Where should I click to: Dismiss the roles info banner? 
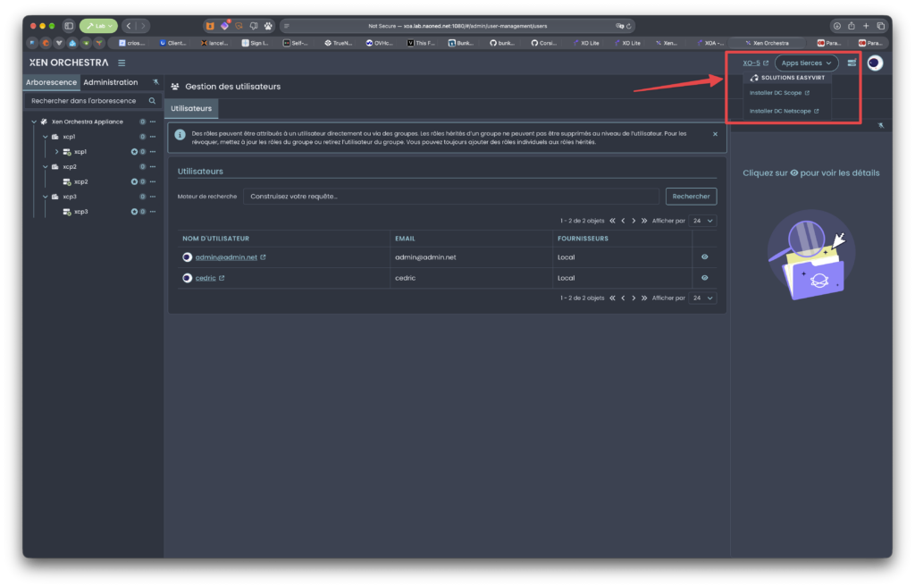click(x=715, y=134)
